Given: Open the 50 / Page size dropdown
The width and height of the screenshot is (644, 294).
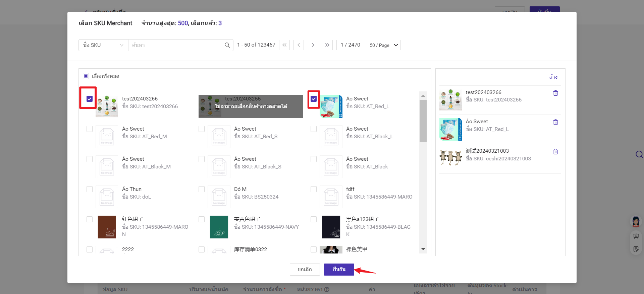Looking at the screenshot, I should click(384, 45).
